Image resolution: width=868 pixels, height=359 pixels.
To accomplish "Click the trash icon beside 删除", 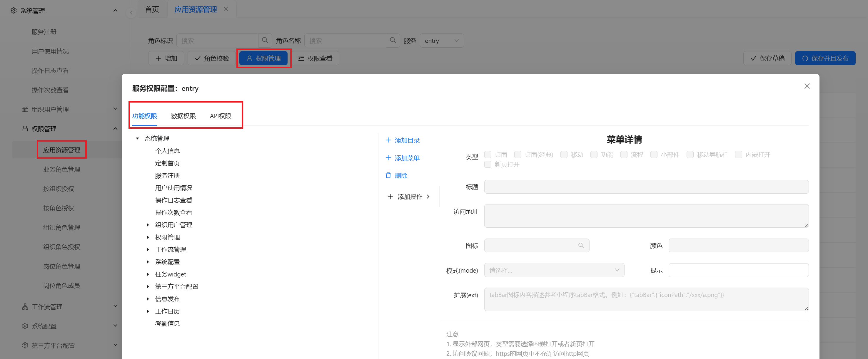I will [x=388, y=175].
